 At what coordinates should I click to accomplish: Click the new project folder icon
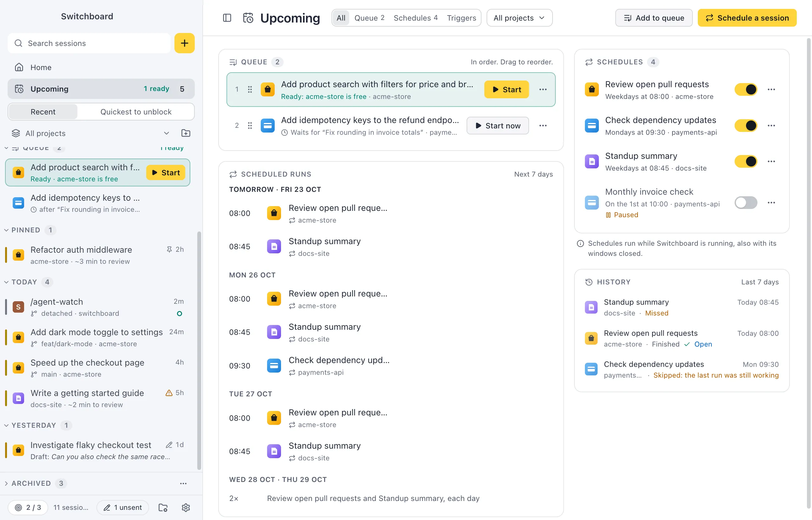(x=186, y=133)
